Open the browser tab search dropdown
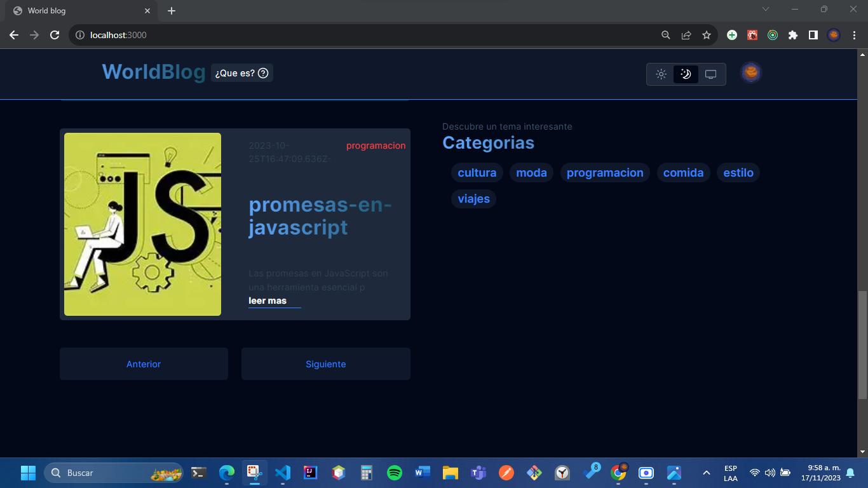The image size is (868, 488). (766, 10)
